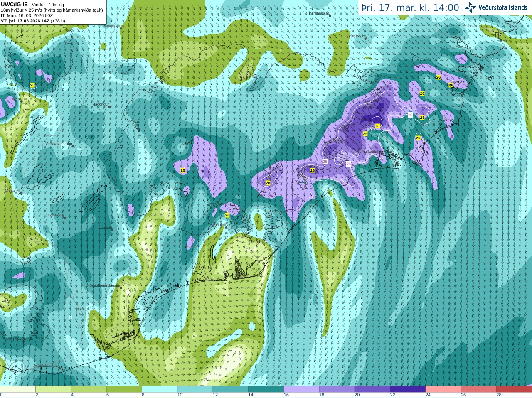Screen dimensions: 532x398
Task: Click the 12–14 m/s teal legend swatch
Action: (231, 389)
